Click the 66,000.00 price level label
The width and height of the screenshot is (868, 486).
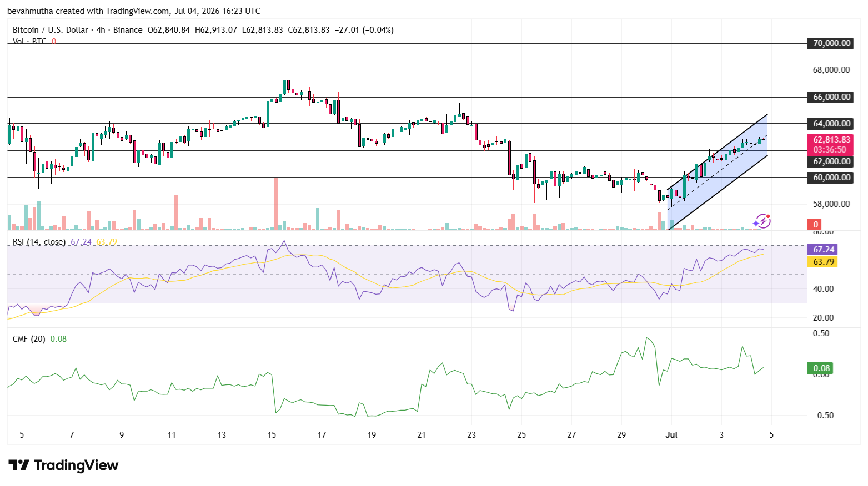click(831, 97)
